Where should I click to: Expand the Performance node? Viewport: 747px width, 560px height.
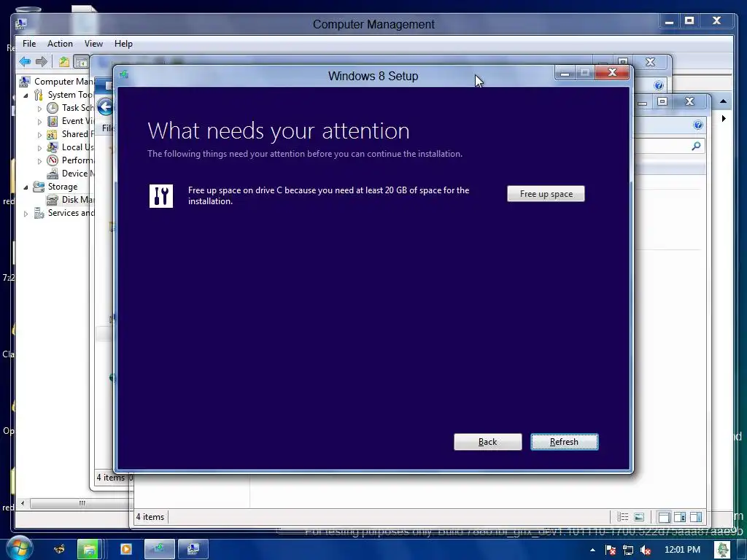pos(39,161)
